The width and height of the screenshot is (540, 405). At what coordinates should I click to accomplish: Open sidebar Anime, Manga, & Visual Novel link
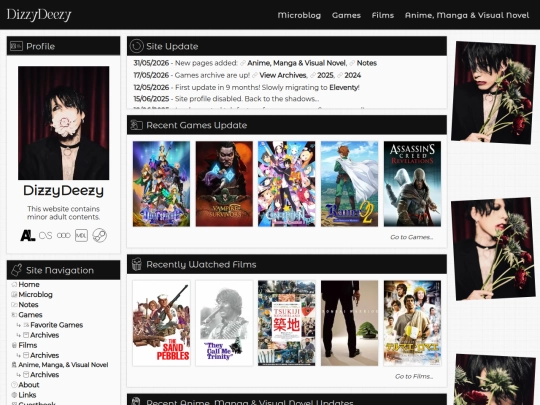click(63, 365)
